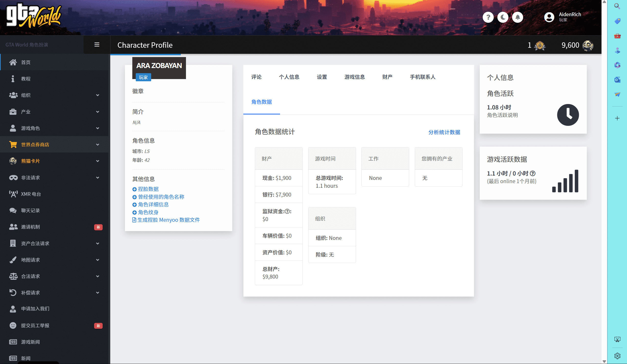Click the panda coin icon beside 9,600
Viewport: 627px width, 364px height.
(588, 45)
